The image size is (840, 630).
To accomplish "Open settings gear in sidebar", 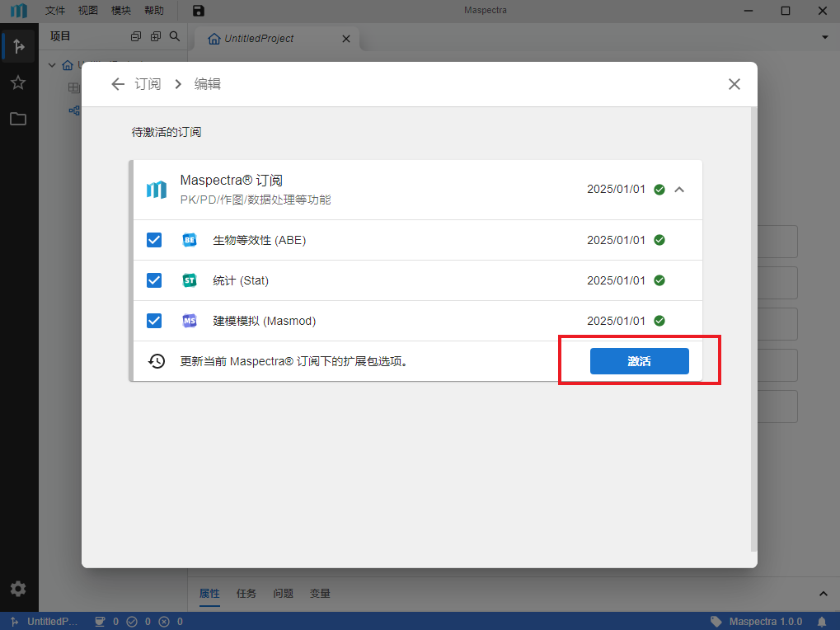I will [18, 589].
